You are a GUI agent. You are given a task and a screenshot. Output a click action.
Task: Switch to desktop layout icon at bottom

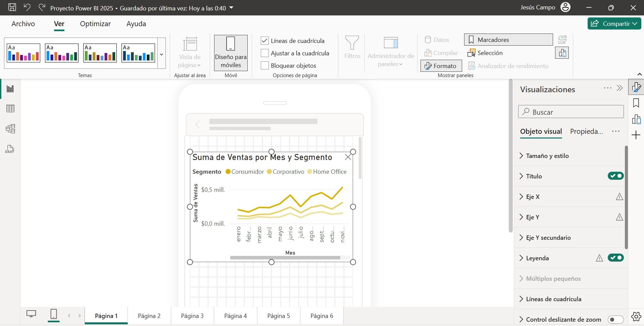coord(31,314)
